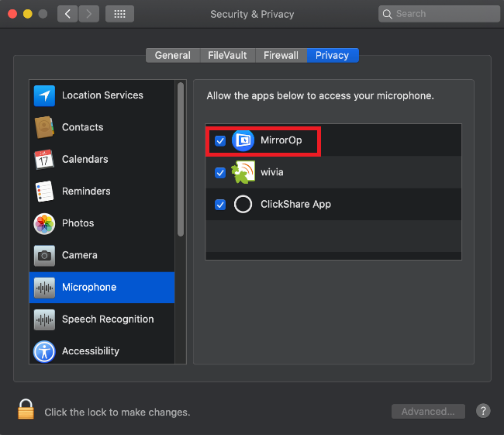504x435 pixels.
Task: Uncheck the MirrorOp microphone checkbox
Action: click(x=221, y=141)
